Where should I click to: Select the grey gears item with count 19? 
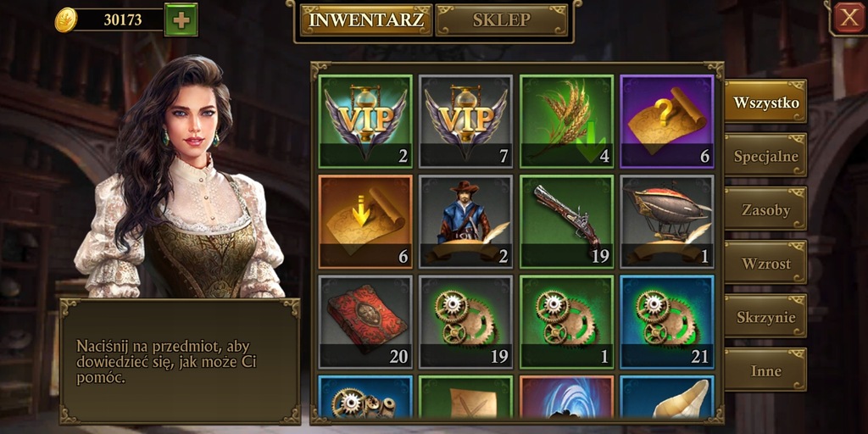pyautogui.click(x=465, y=322)
